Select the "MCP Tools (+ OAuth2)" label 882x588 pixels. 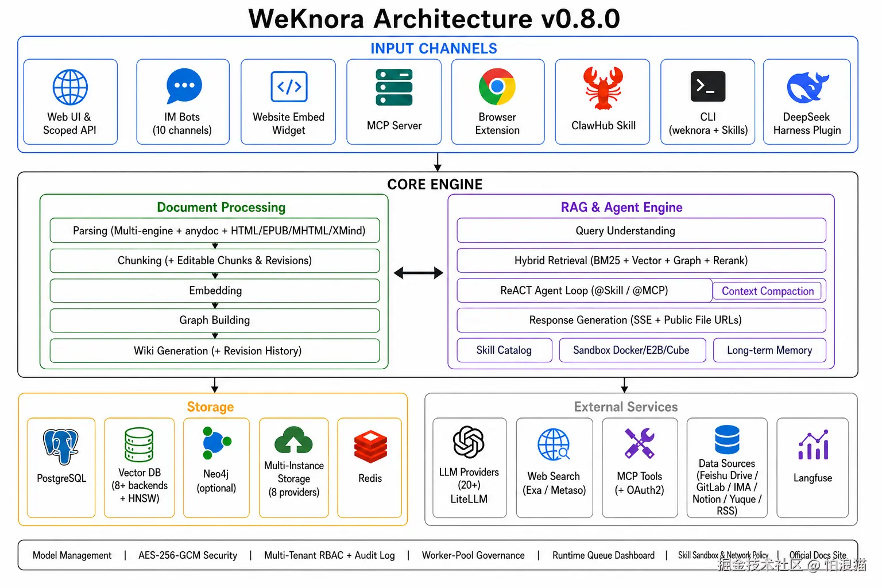pos(640,483)
